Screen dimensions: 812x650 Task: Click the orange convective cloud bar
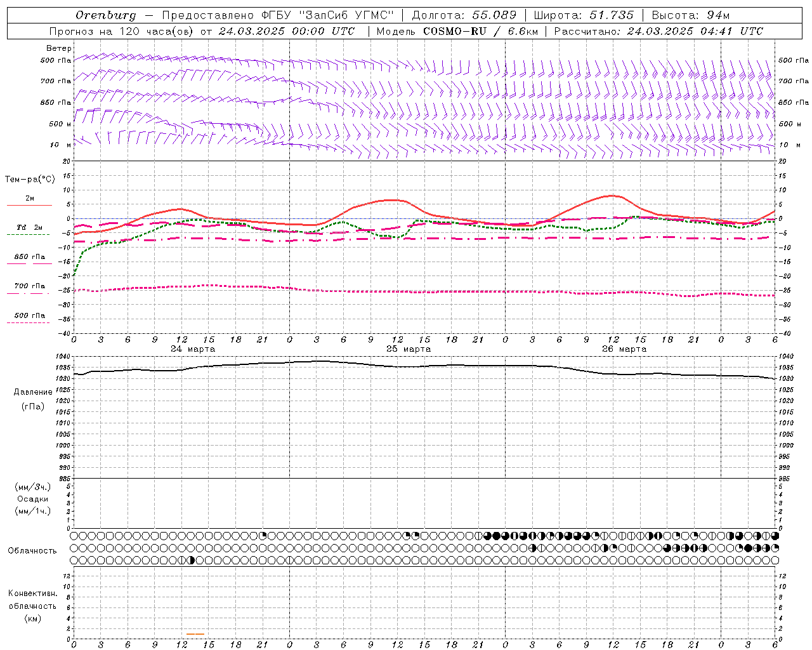click(x=195, y=633)
